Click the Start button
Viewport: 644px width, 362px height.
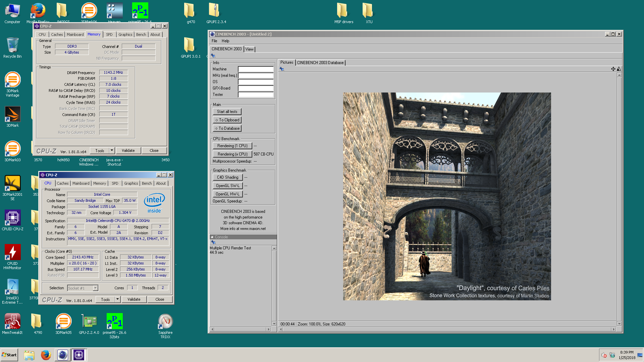coord(9,355)
